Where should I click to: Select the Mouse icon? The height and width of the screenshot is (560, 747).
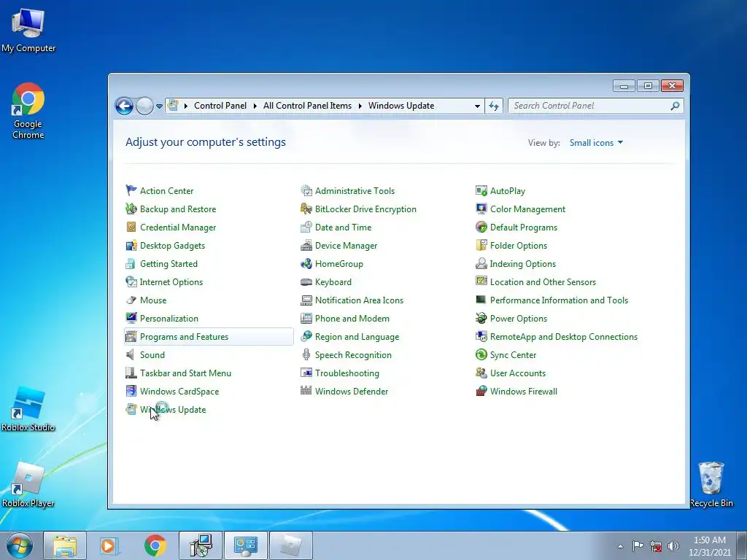[131, 300]
